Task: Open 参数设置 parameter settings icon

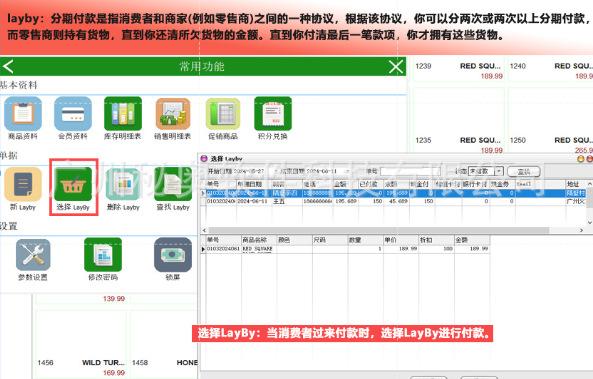Action: point(33,255)
